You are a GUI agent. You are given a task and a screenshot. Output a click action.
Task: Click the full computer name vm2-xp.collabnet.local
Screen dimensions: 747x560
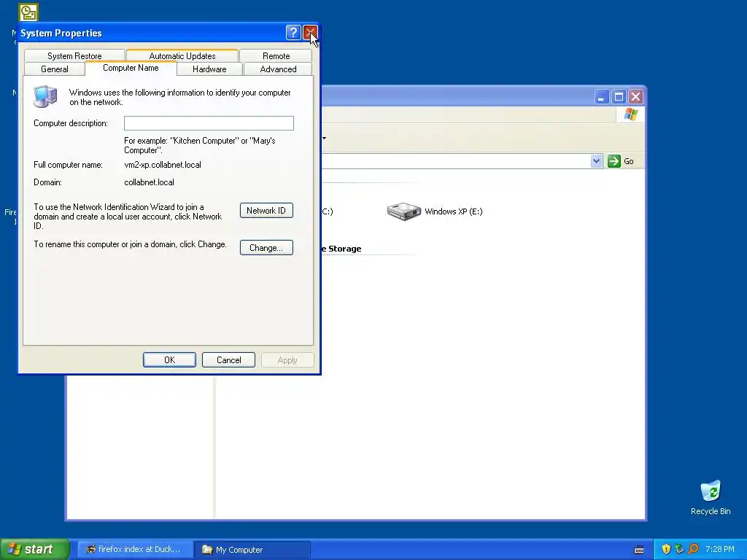pyautogui.click(x=163, y=165)
